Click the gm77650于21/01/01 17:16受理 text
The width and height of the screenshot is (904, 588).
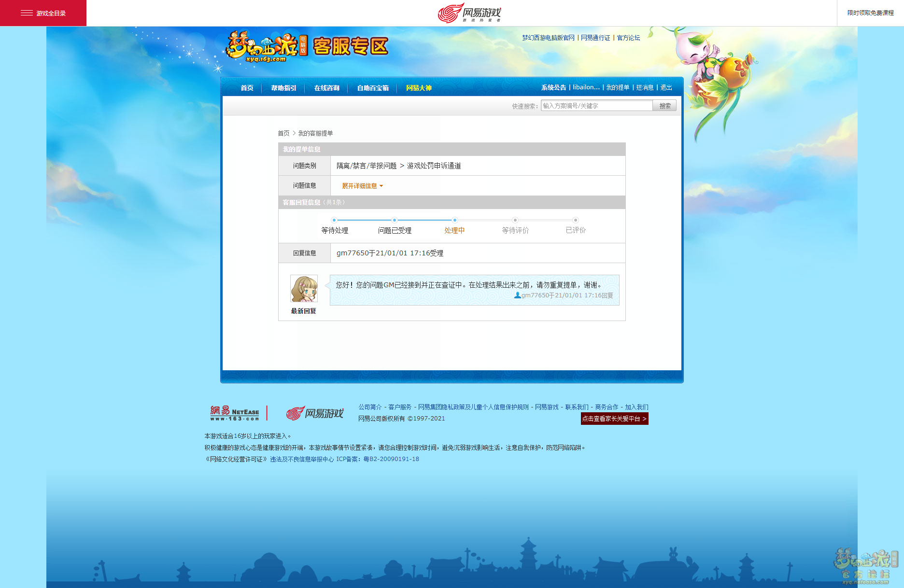pos(390,253)
